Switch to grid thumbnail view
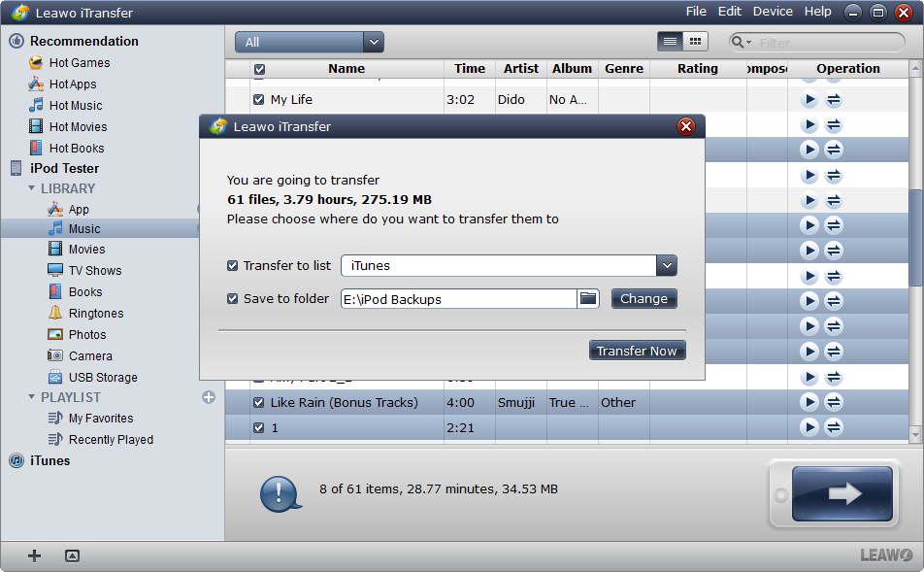Viewport: 924px width, 572px height. coord(695,42)
